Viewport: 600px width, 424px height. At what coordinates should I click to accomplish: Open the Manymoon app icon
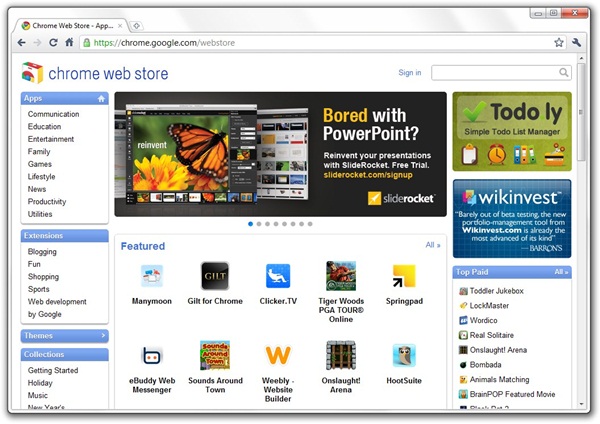coord(152,276)
